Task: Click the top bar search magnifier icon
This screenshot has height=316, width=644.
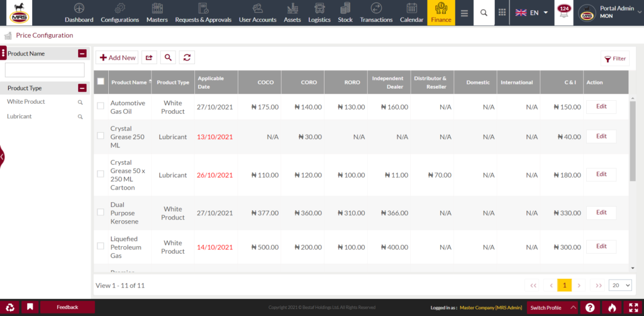Action: [484, 13]
